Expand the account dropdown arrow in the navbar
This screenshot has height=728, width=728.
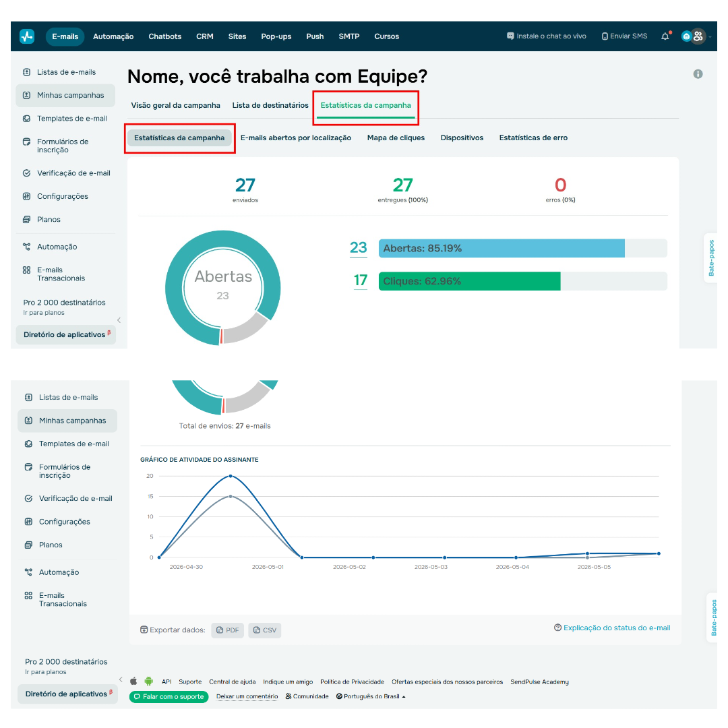pos(710,36)
